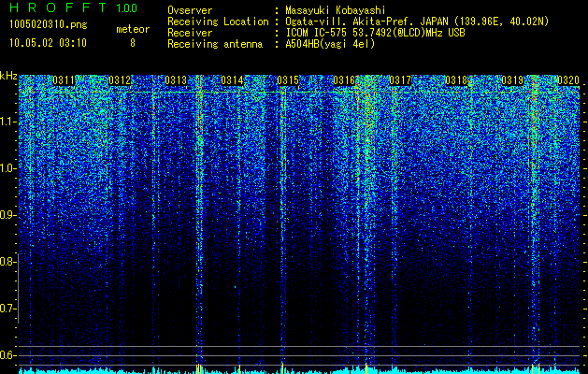Click the Receiver label
Viewport: 588px width, 374px height.
point(190,33)
